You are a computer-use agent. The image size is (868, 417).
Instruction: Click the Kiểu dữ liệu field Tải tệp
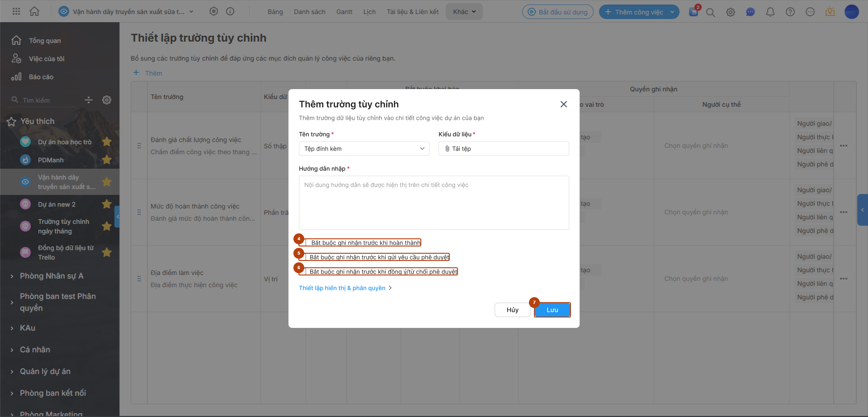coord(504,149)
